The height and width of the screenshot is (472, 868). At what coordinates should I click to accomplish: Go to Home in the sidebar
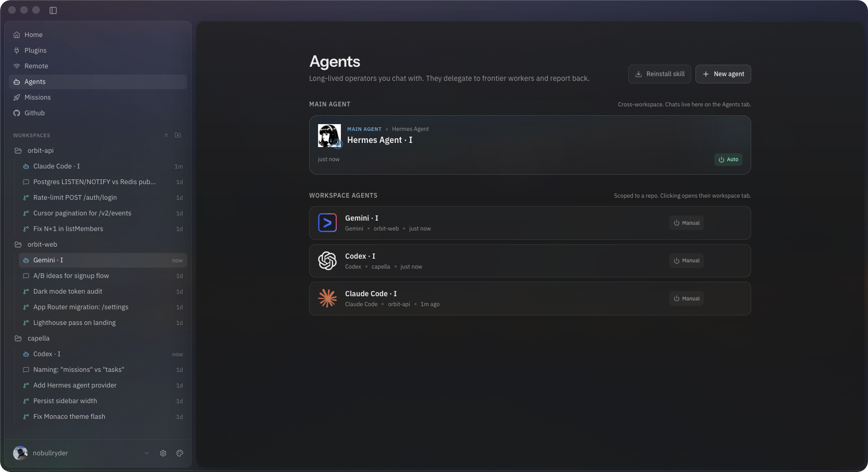tap(98, 35)
